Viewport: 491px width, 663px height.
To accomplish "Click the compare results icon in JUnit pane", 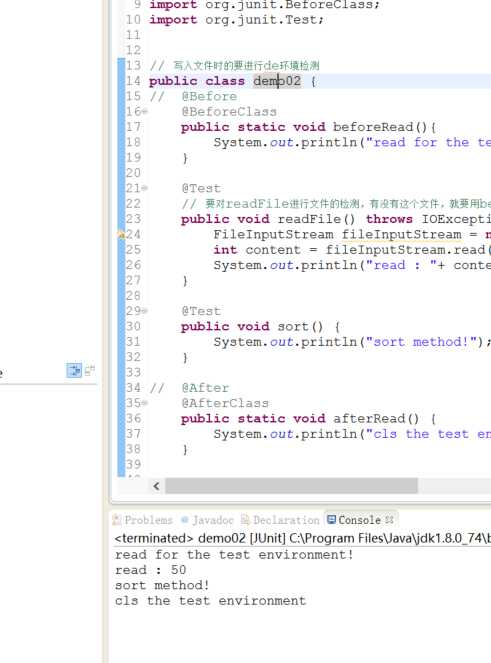I will pyautogui.click(x=90, y=371).
